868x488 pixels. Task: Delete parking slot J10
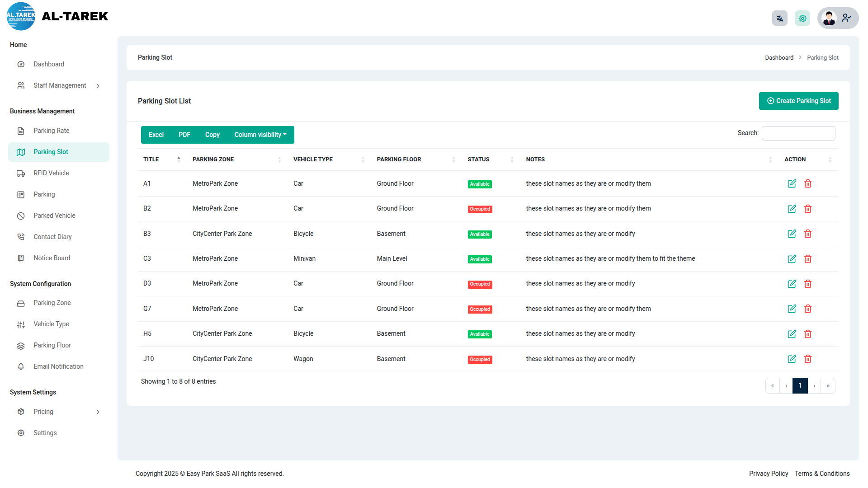[808, 359]
